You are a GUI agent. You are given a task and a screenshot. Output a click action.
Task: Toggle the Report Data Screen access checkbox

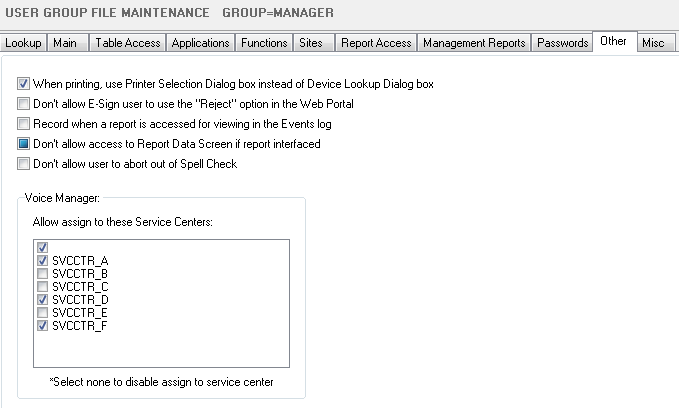tap(24, 144)
